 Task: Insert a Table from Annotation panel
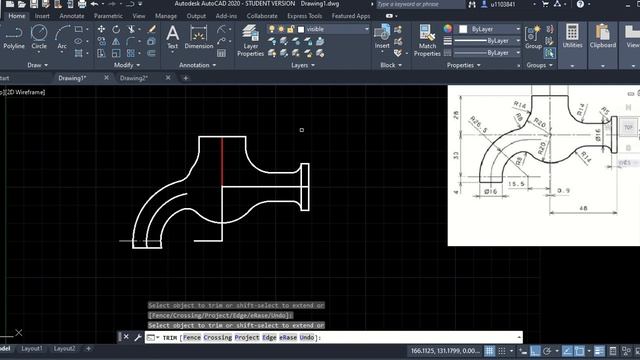[221, 53]
